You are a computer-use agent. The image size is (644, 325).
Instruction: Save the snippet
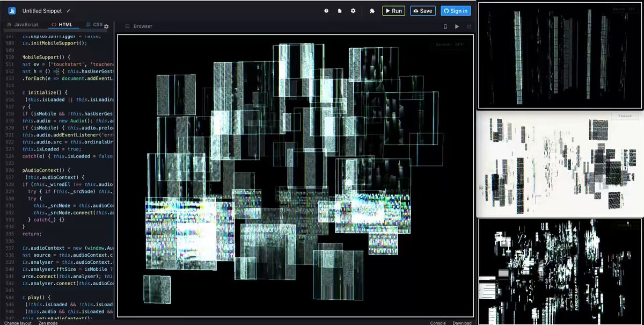[x=422, y=11]
